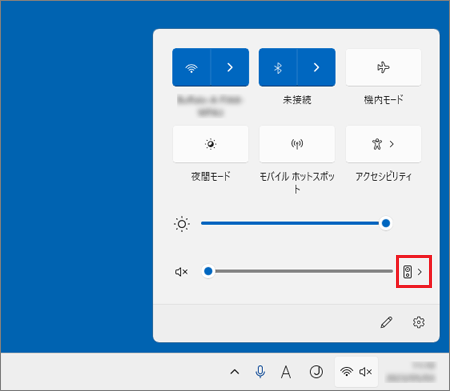Open all settings via the gear icon
Screen dimensions: 450x391
click(419, 322)
